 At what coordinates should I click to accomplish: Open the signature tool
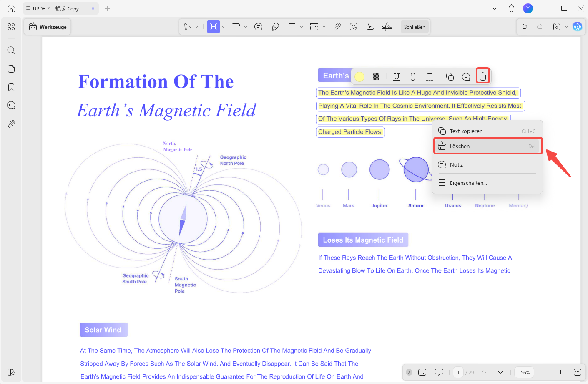[387, 27]
